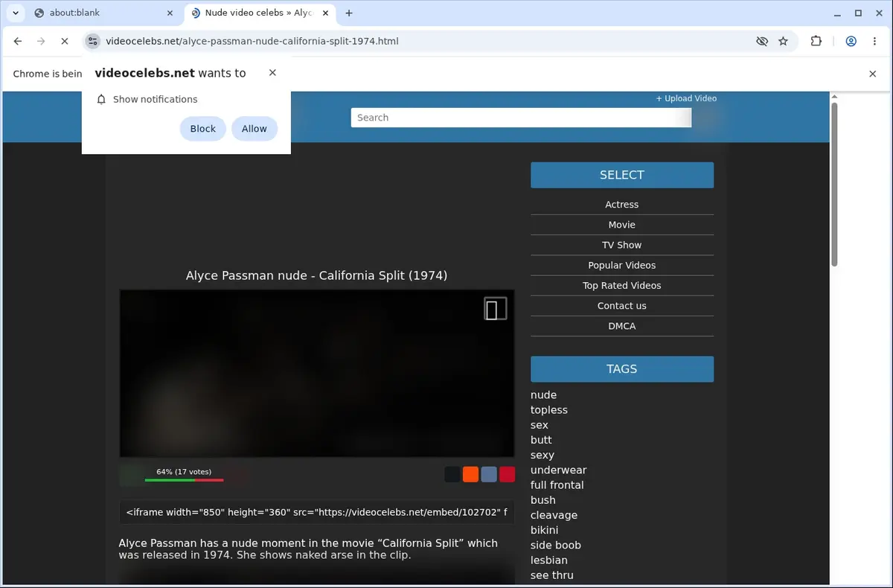Screen dimensions: 893x588
Task: Open a new browser tab
Action: [x=349, y=13]
